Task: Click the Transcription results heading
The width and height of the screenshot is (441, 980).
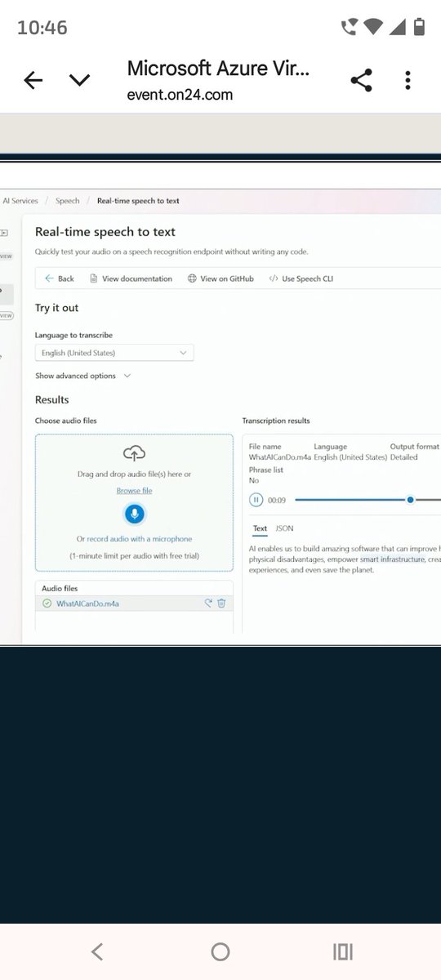Action: click(x=276, y=421)
